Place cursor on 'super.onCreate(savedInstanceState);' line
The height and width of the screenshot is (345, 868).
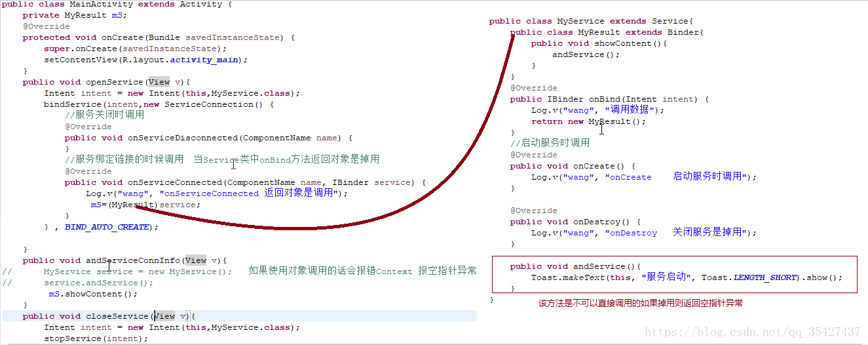click(135, 49)
